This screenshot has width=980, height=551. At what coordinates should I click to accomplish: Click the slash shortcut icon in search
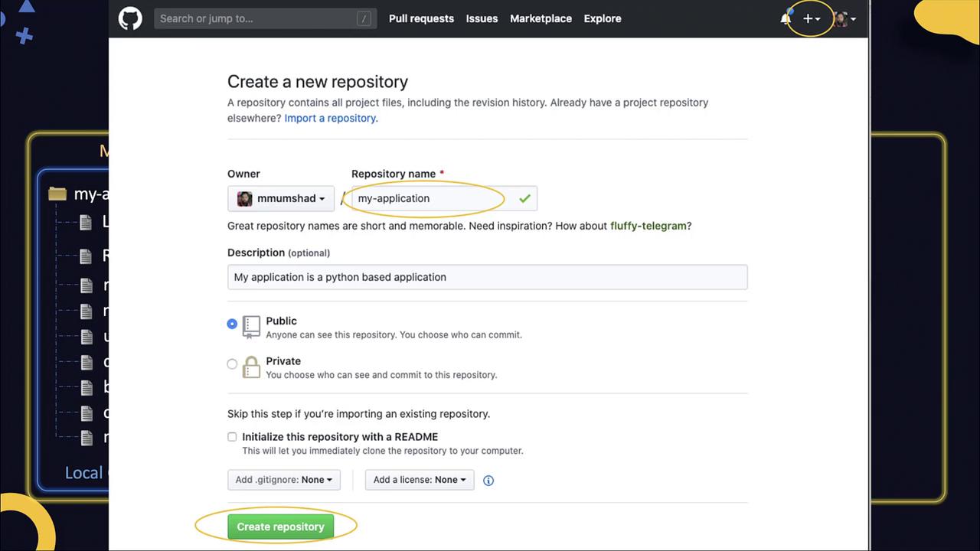pos(364,18)
